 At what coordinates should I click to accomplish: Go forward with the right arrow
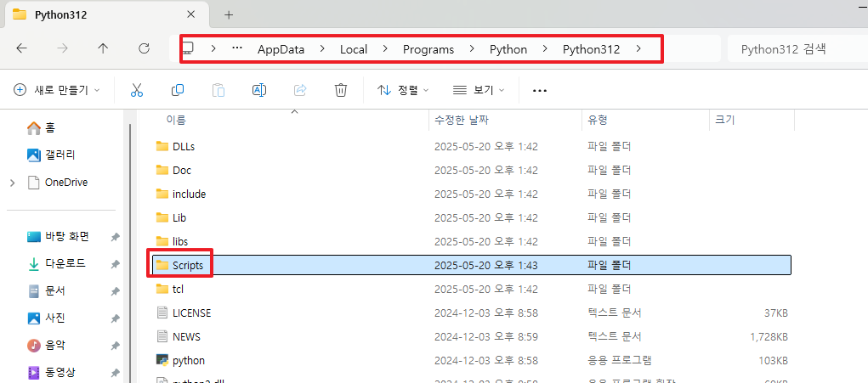[63, 48]
